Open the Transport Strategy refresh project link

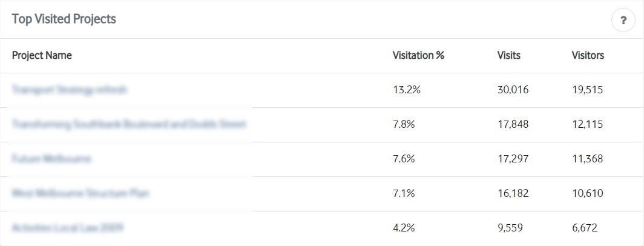[x=70, y=90]
